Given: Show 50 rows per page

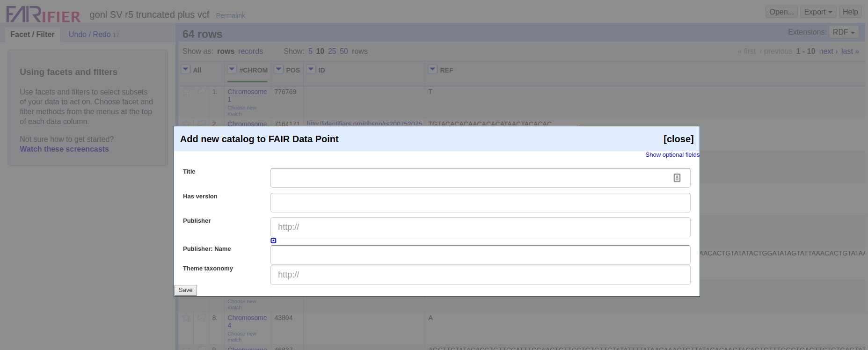Looking at the screenshot, I should coord(343,51).
